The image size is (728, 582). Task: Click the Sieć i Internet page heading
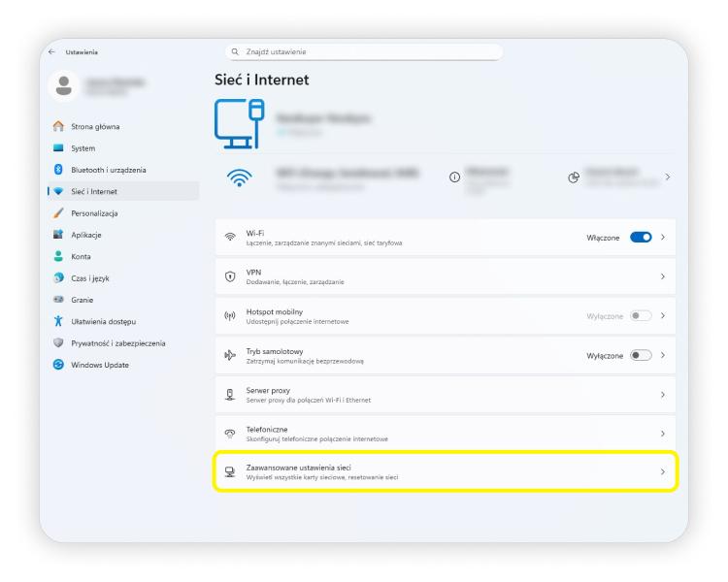pos(262,80)
